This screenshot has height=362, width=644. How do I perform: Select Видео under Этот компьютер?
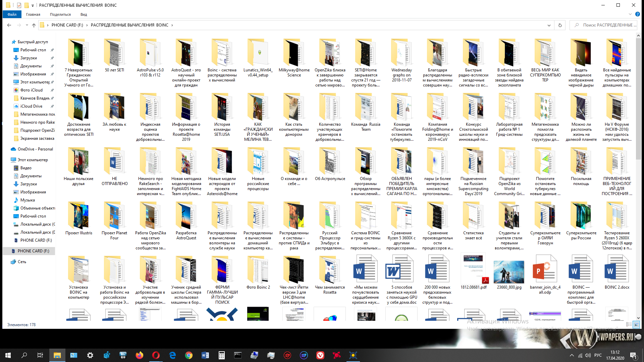26,168
